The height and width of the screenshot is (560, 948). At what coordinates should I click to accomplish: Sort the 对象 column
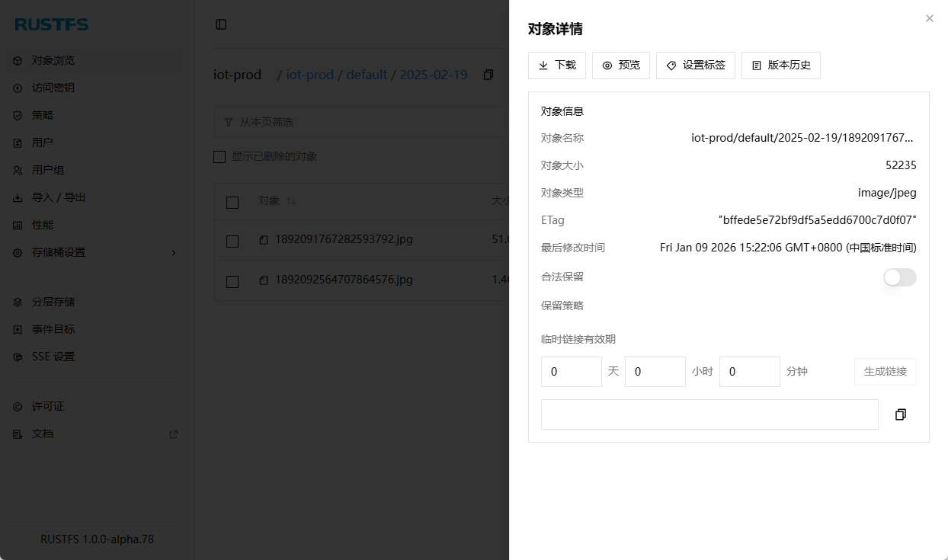(x=290, y=201)
